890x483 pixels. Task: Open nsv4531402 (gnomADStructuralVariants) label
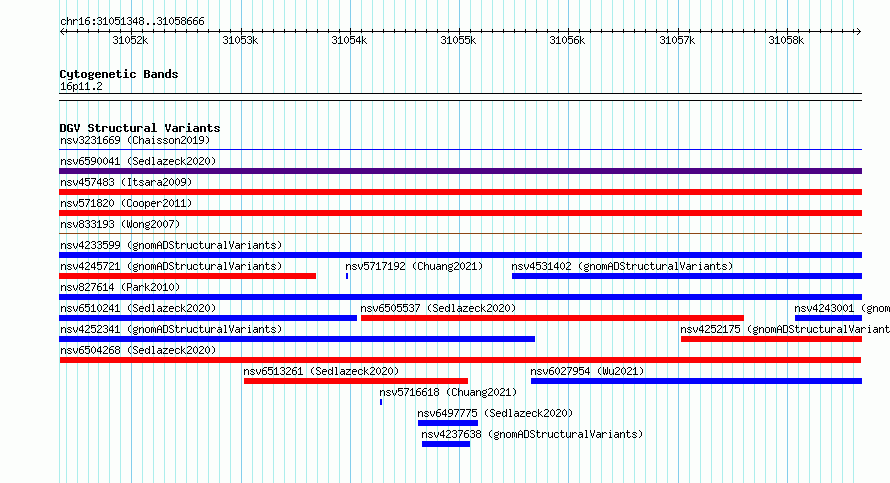622,266
